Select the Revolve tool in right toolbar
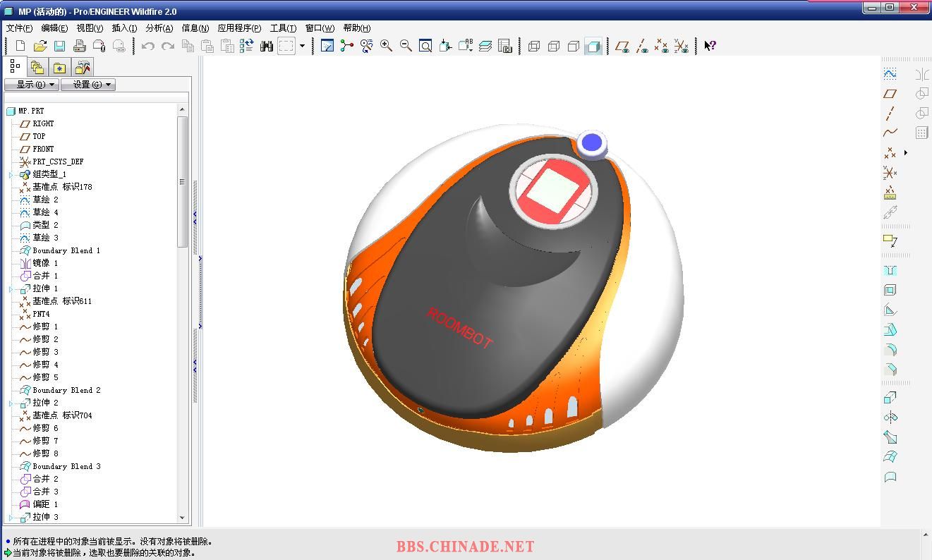The width and height of the screenshot is (932, 560). tap(890, 418)
